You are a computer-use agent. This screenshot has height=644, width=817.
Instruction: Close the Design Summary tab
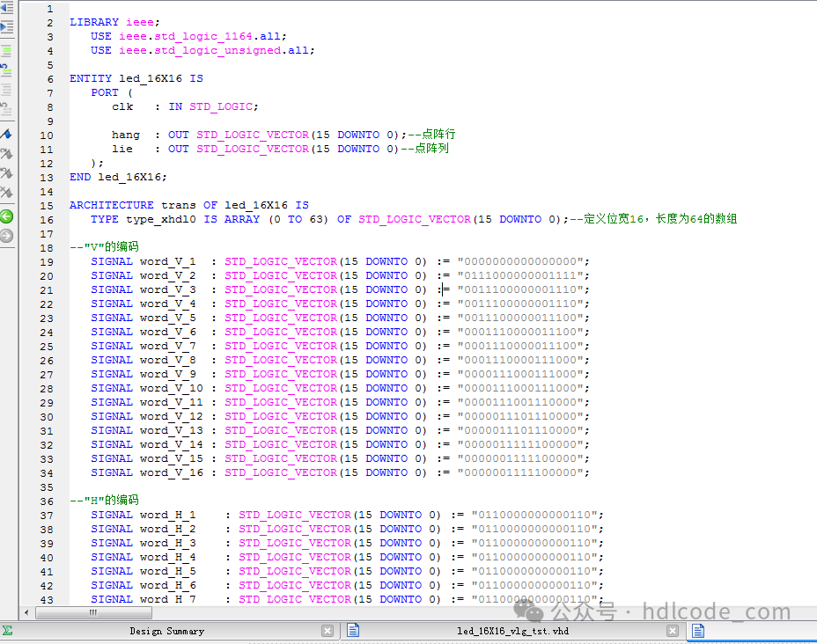328,631
